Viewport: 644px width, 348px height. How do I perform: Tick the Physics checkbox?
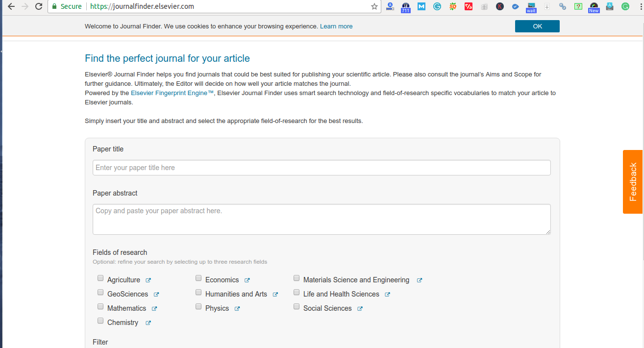click(x=198, y=306)
